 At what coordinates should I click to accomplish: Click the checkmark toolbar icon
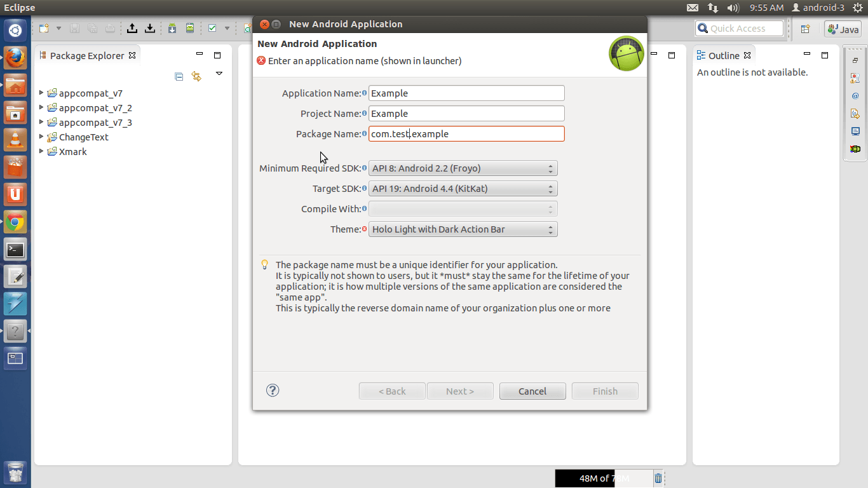tap(212, 29)
